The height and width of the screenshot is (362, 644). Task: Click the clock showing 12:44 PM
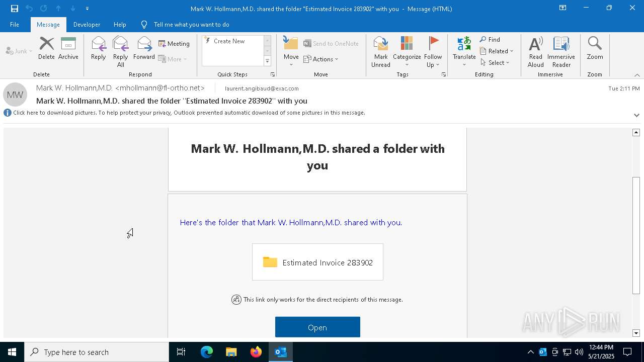tap(601, 347)
